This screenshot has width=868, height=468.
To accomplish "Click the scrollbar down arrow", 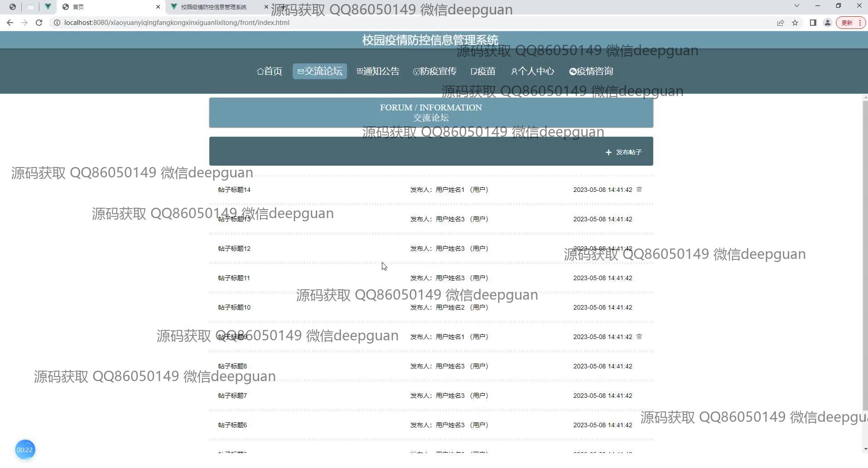I will tap(865, 449).
